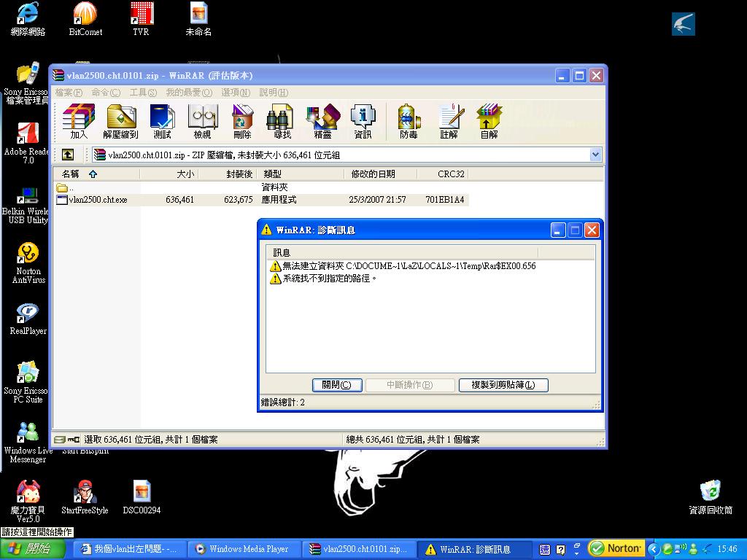Click the 刪除 (Delete) toolbar icon

pos(242,121)
